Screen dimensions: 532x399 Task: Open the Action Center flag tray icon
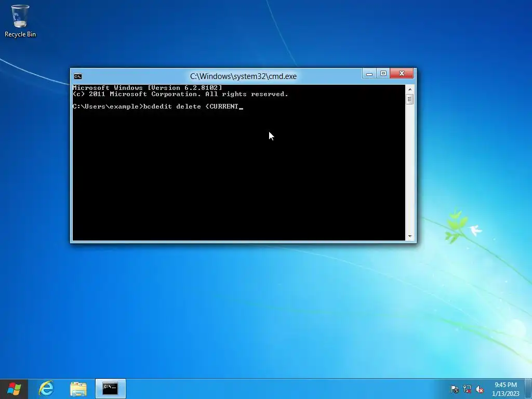(x=454, y=389)
